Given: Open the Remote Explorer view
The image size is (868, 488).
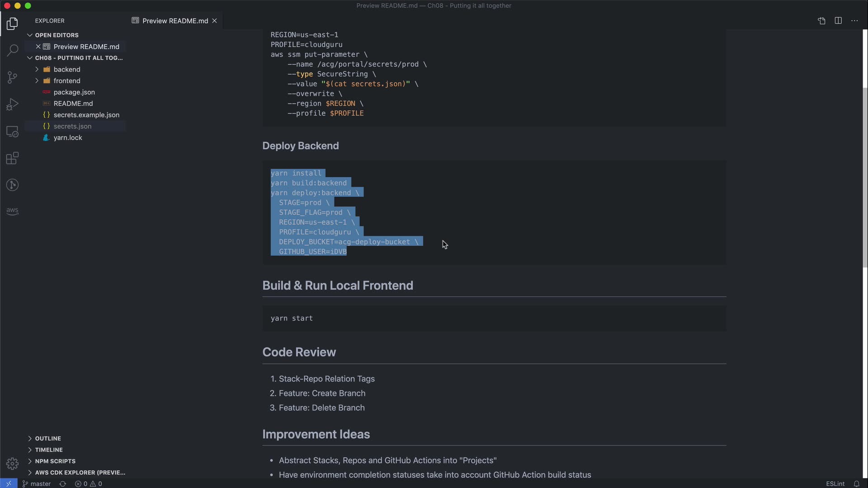Looking at the screenshot, I should coord(12,131).
